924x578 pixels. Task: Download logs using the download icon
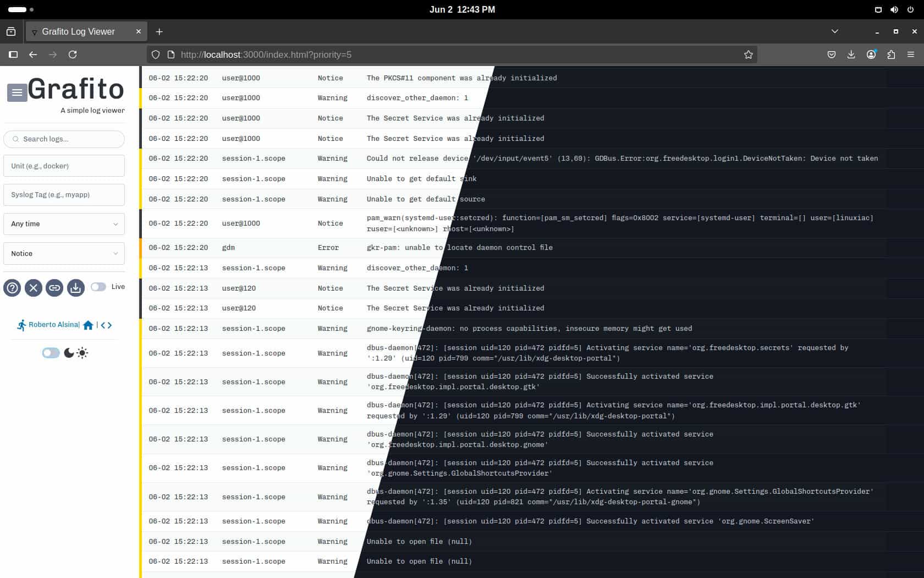[75, 288]
